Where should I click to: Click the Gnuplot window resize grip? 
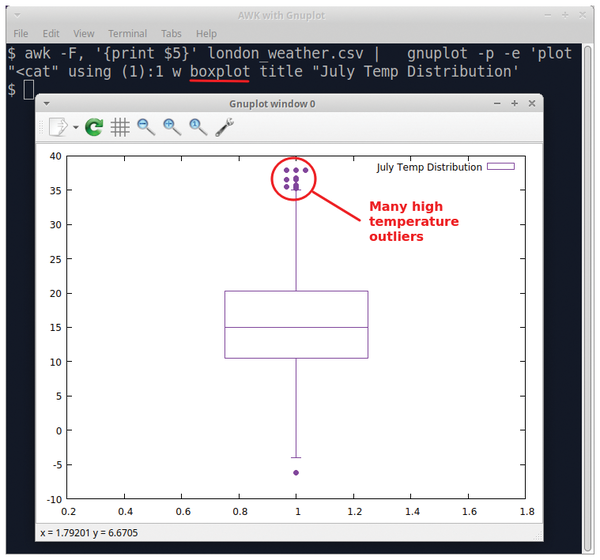coord(538,536)
